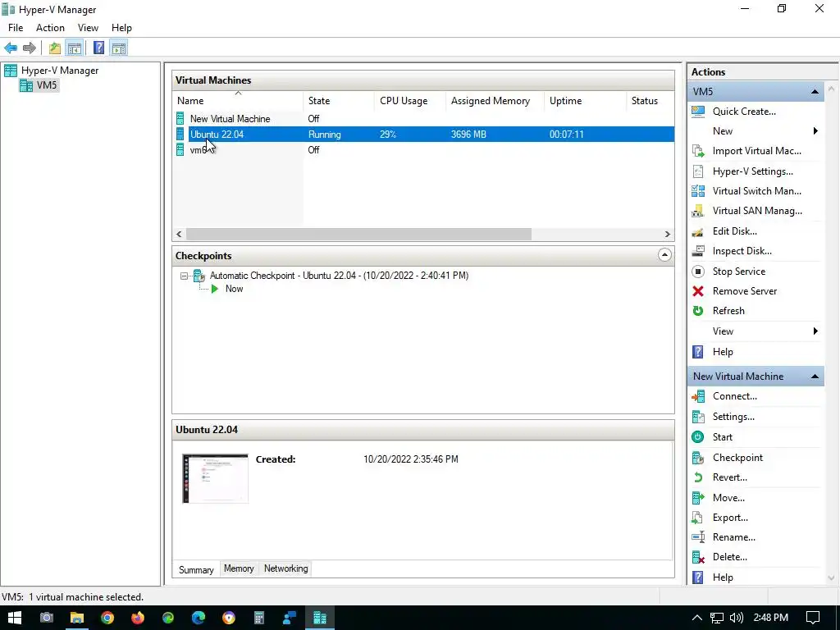Click the Move action icon

pos(698,498)
